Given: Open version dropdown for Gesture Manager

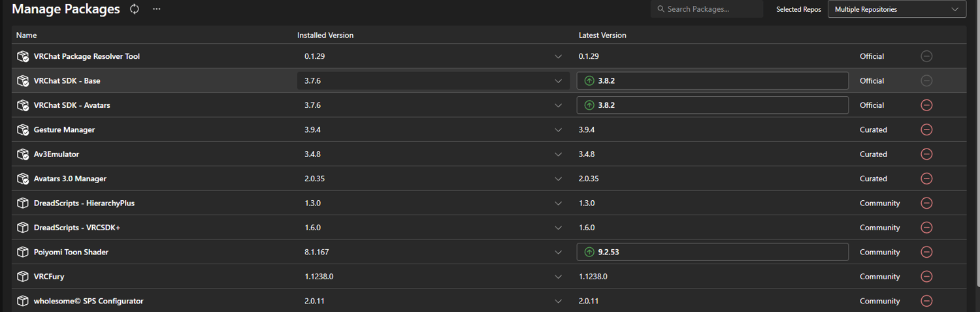Looking at the screenshot, I should coord(559,130).
